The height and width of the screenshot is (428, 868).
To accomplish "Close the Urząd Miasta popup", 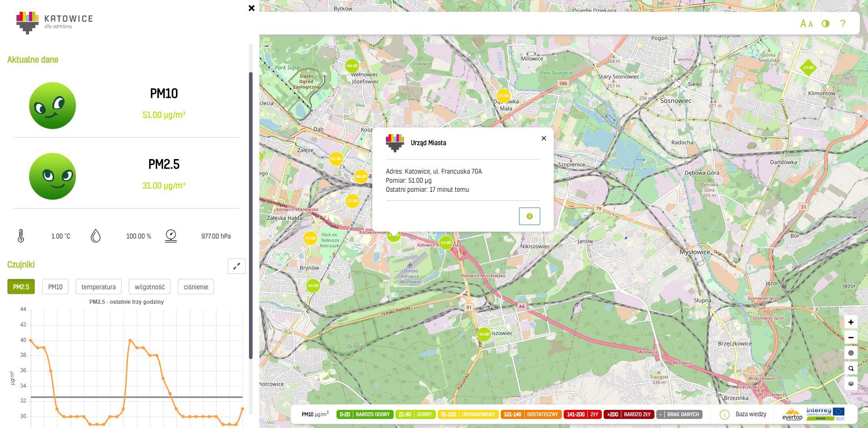I will click(x=544, y=138).
